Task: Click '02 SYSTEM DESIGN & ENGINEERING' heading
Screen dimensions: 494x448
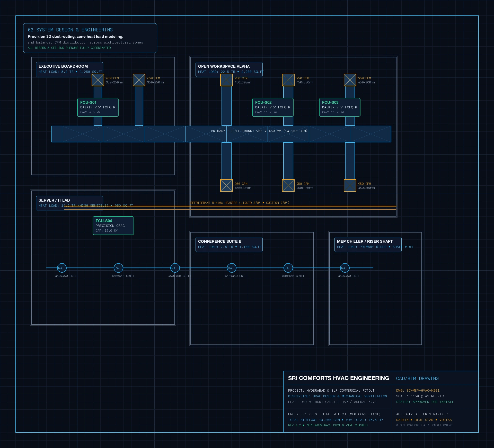Action: click(x=70, y=30)
